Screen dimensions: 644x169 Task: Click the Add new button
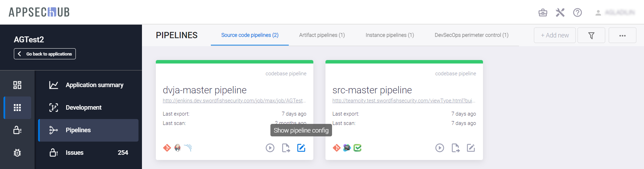coord(555,35)
